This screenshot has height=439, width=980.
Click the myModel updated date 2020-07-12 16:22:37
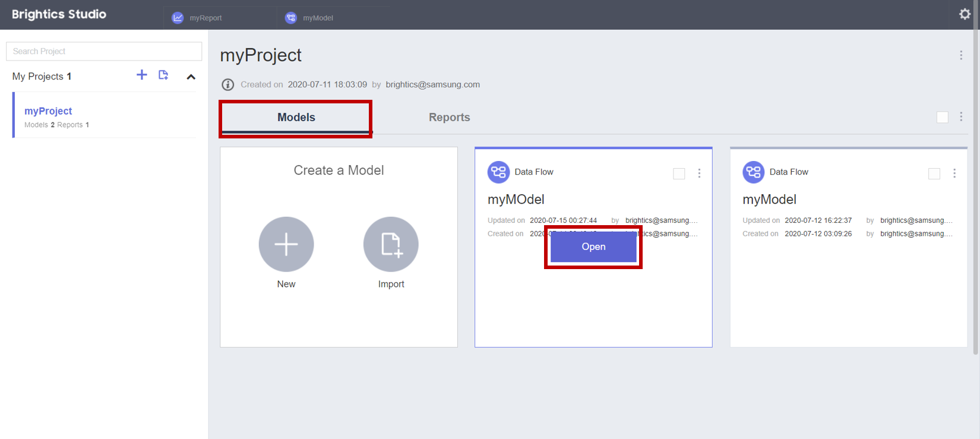pyautogui.click(x=818, y=220)
